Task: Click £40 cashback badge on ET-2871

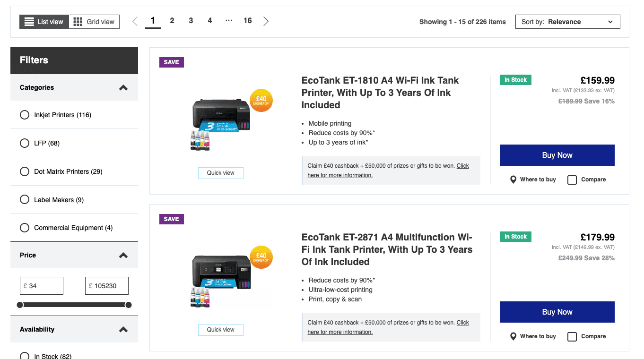Action: click(261, 257)
